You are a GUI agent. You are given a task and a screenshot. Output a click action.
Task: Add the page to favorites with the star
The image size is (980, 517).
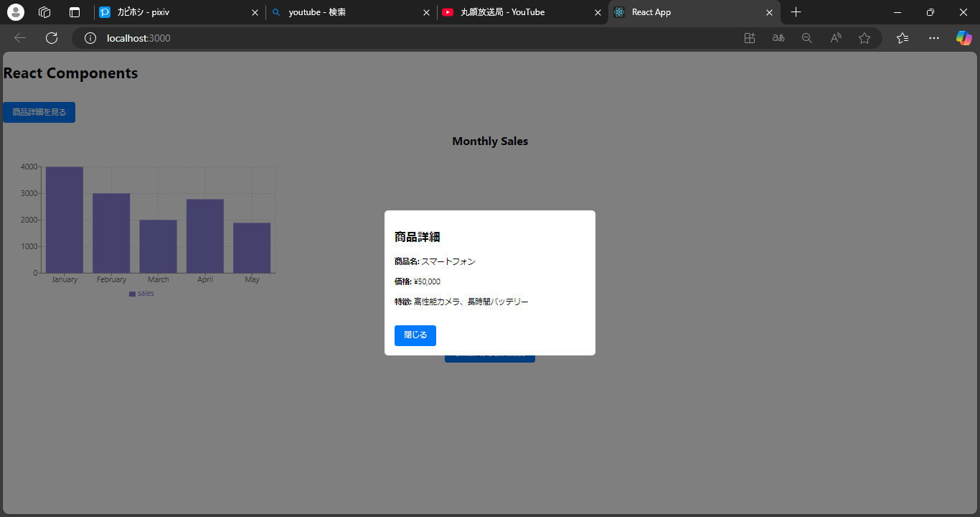coord(864,37)
